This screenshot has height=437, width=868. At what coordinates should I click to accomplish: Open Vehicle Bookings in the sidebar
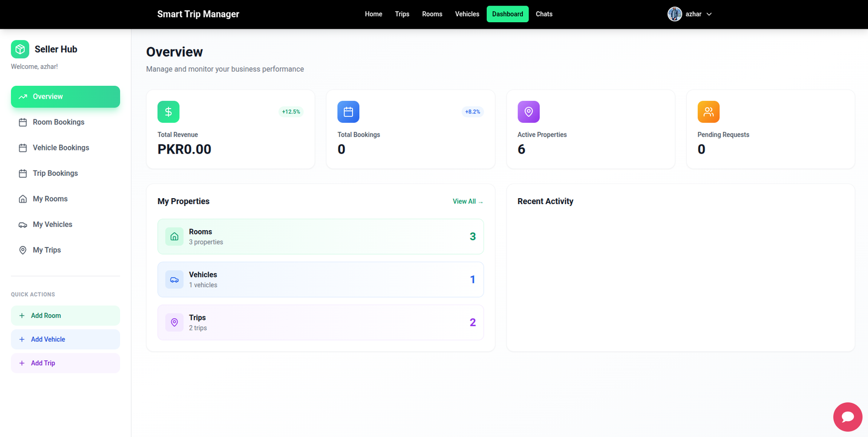[x=61, y=148]
